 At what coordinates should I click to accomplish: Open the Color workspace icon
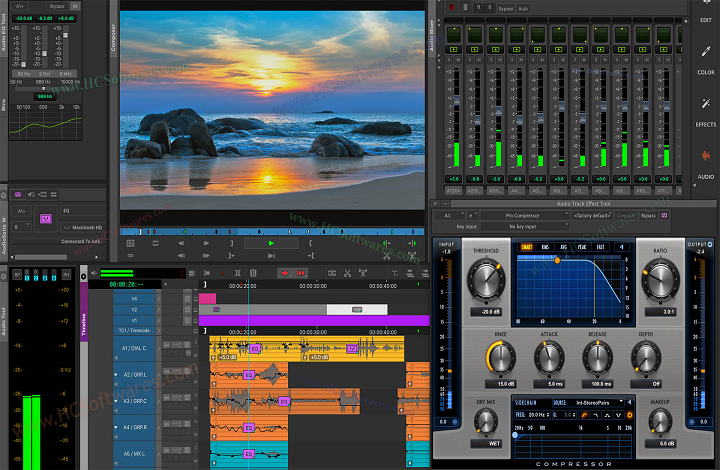[706, 53]
